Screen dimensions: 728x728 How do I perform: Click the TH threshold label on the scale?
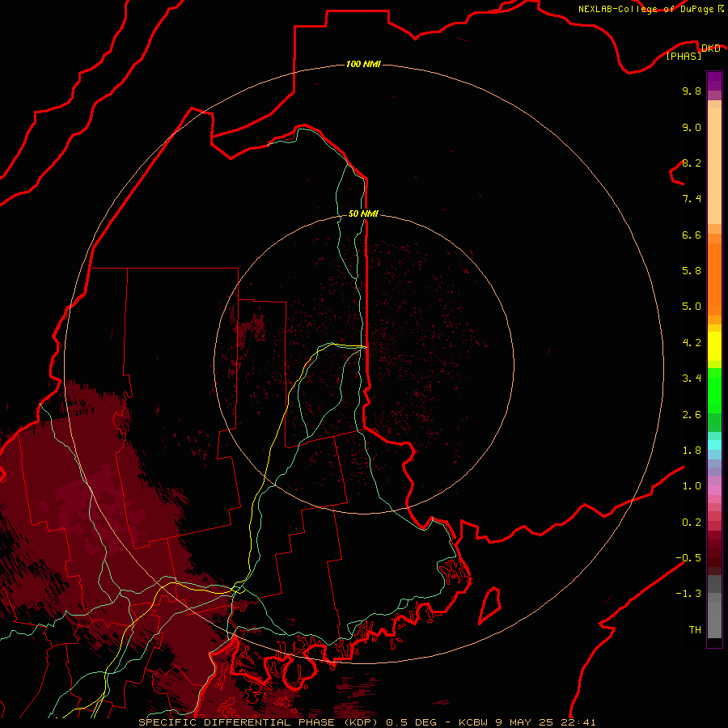pyautogui.click(x=695, y=630)
